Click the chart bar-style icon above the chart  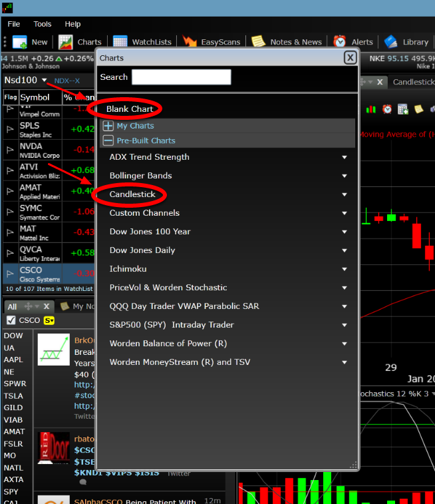pyautogui.click(x=370, y=109)
